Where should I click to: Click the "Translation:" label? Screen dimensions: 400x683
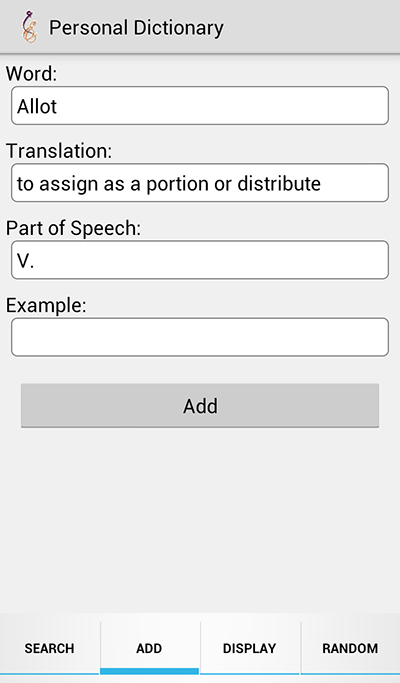(59, 151)
